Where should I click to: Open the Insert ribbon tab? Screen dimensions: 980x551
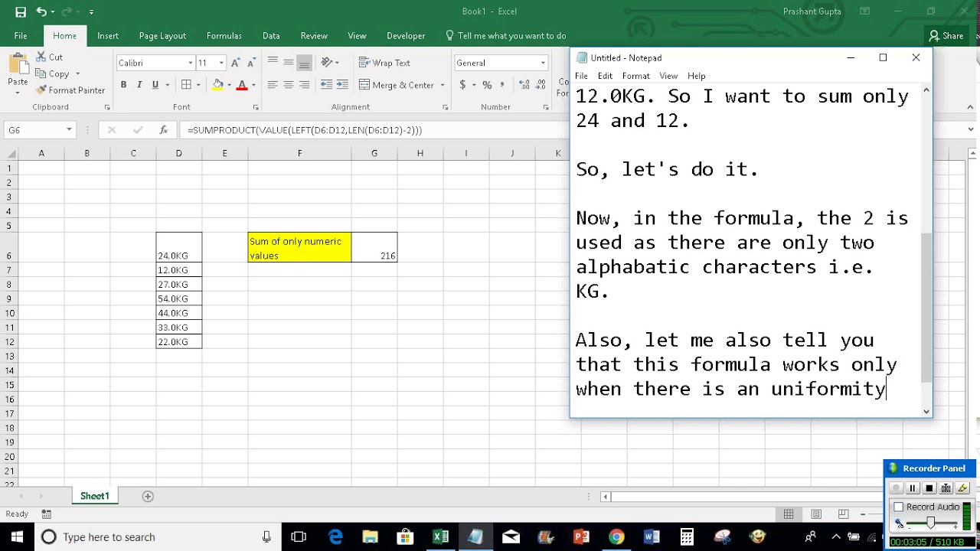108,36
